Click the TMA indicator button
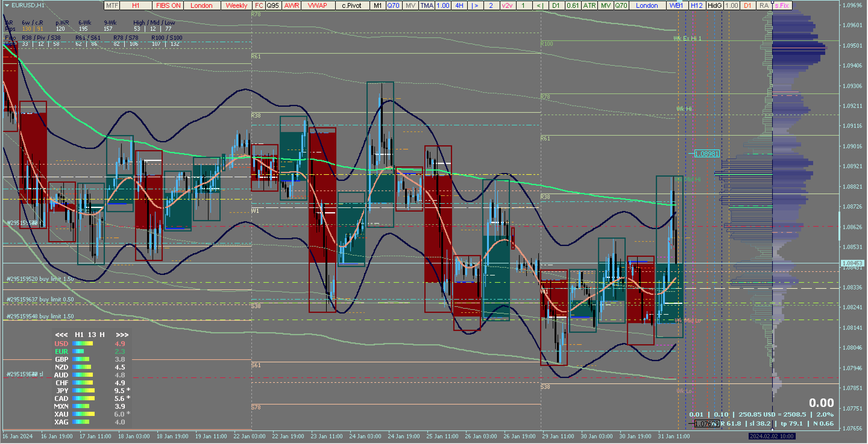 pos(426,5)
